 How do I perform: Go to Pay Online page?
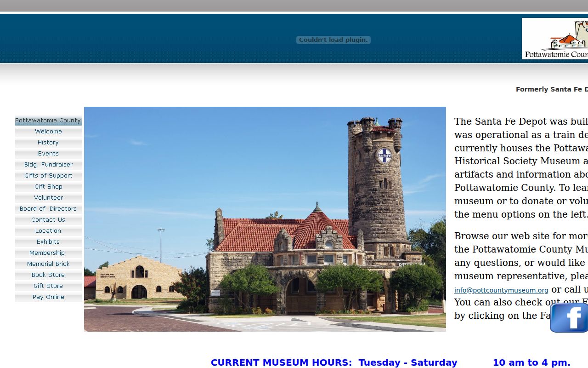tap(48, 297)
